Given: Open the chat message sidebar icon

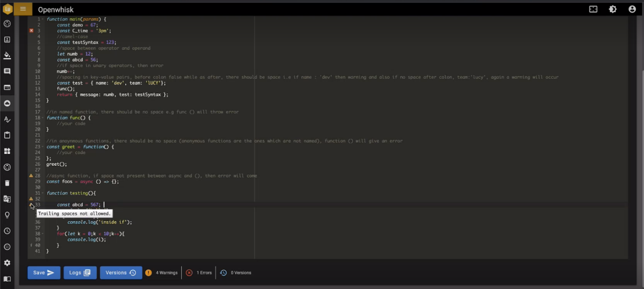Looking at the screenshot, I should (x=7, y=71).
